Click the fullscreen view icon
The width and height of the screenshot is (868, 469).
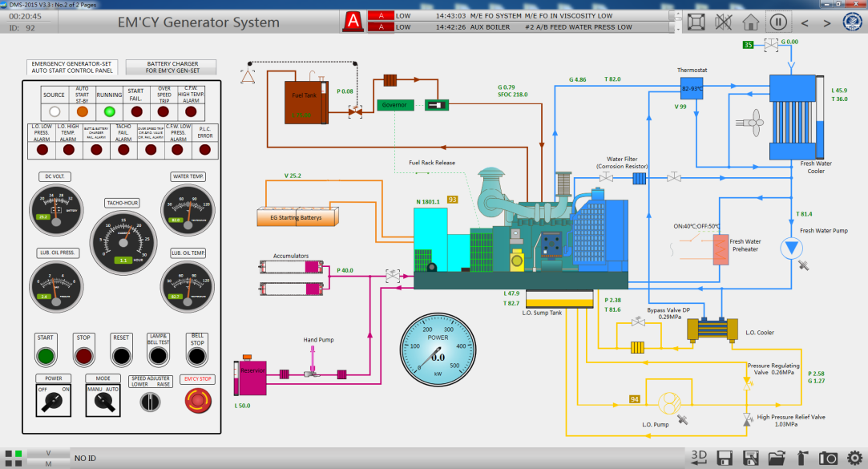pos(697,22)
